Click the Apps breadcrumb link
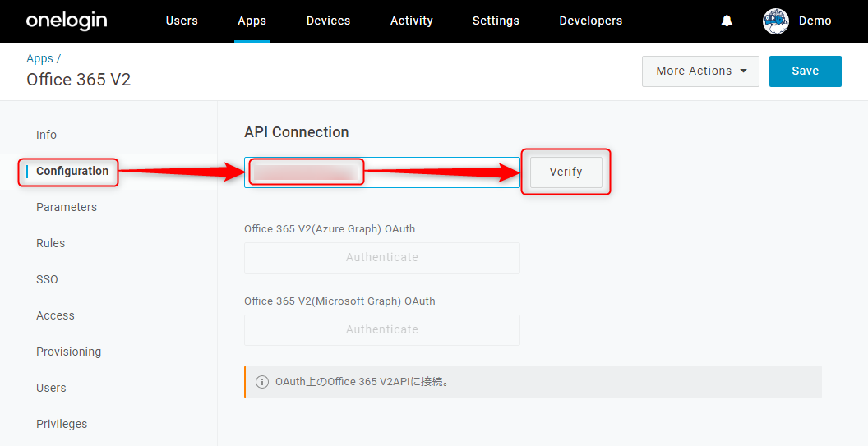This screenshot has width=868, height=446. coord(39,58)
